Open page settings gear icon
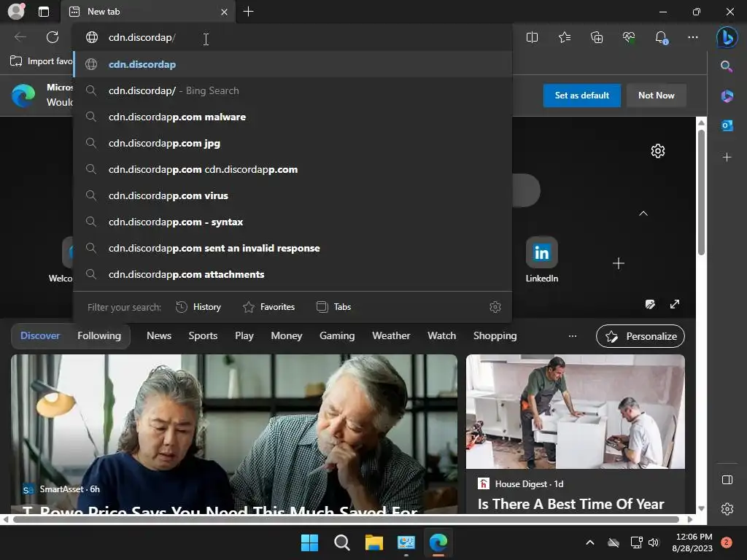 (x=658, y=151)
